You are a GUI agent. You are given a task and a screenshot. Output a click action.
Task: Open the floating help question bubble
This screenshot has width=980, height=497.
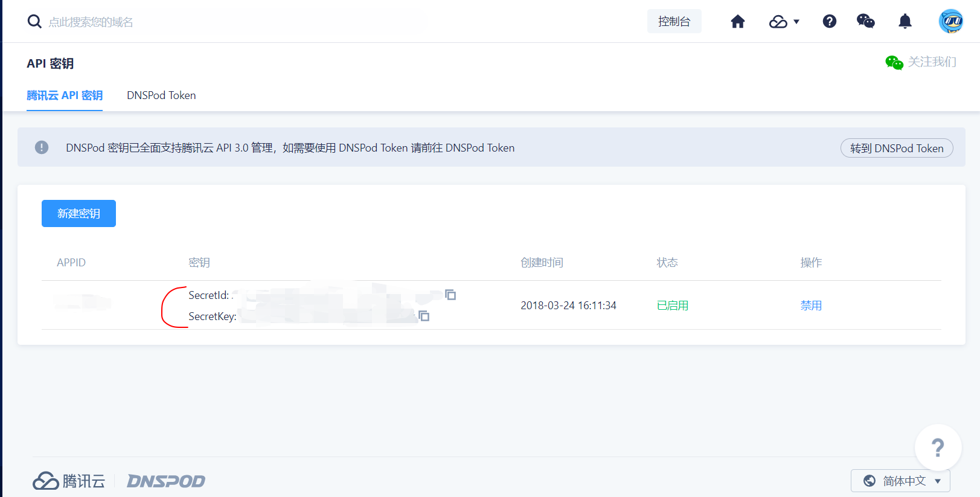(938, 447)
